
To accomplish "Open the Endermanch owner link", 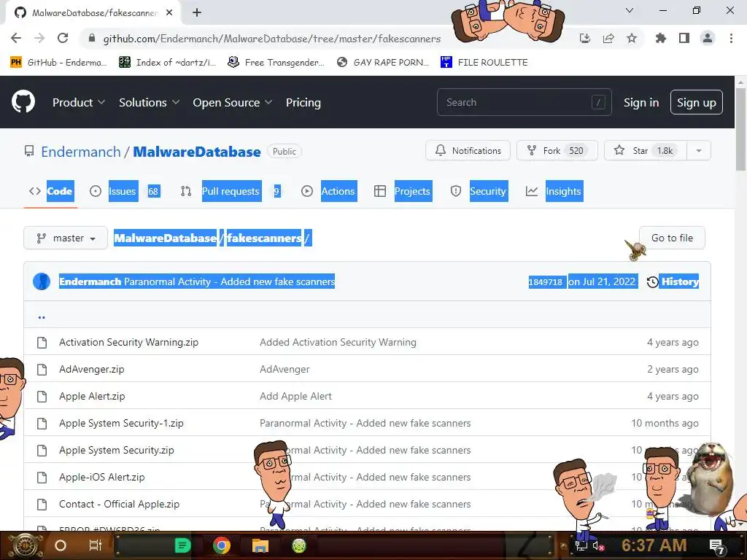I will pos(80,152).
